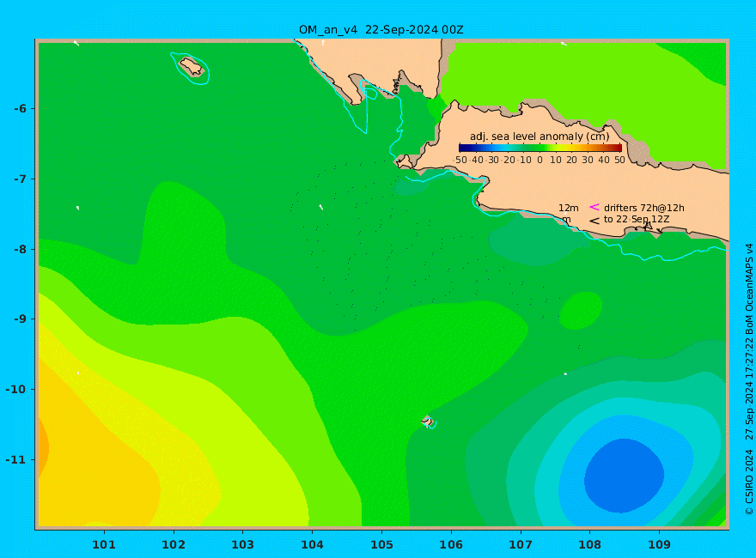Click the 'adj. sea level anomaly (cm)' legend label

coord(540,136)
